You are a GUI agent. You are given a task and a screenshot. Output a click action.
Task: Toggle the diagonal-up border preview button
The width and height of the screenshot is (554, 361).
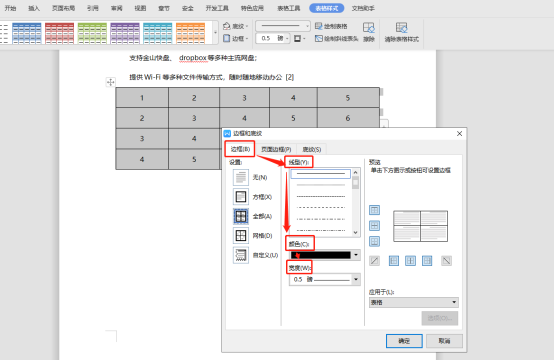point(375,261)
